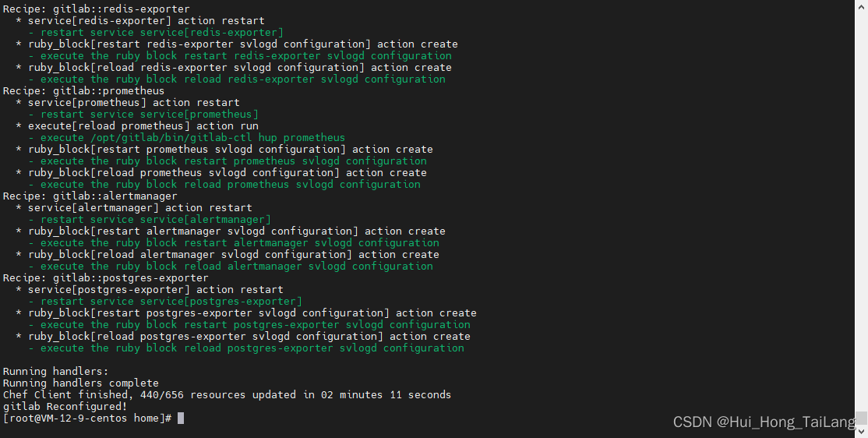Click the "service[redis-exporter] action restart" line

pos(146,21)
